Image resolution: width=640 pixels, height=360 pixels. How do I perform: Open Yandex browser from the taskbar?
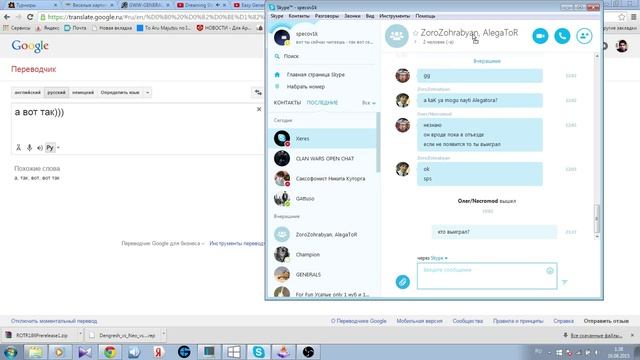click(x=159, y=352)
